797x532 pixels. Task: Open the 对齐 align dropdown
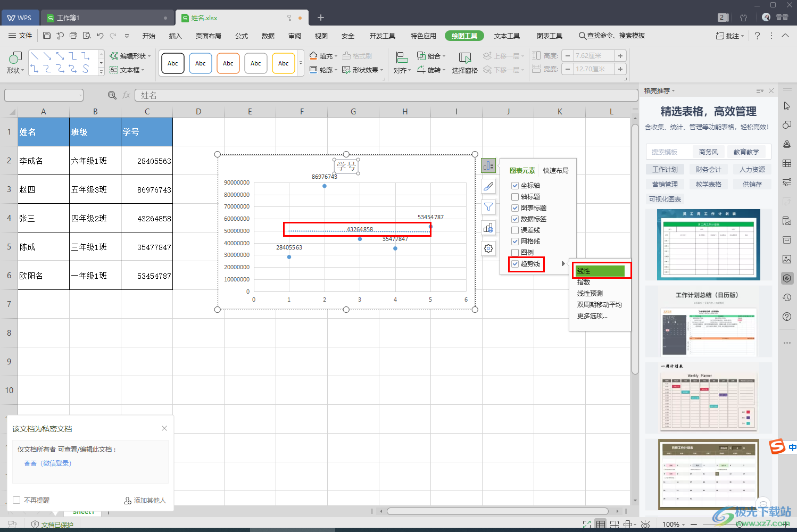coord(402,70)
